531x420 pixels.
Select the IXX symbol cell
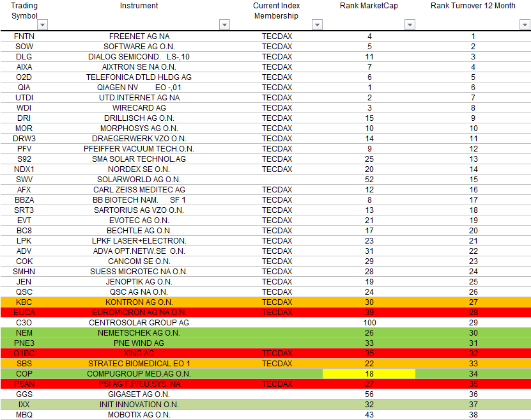(x=24, y=405)
